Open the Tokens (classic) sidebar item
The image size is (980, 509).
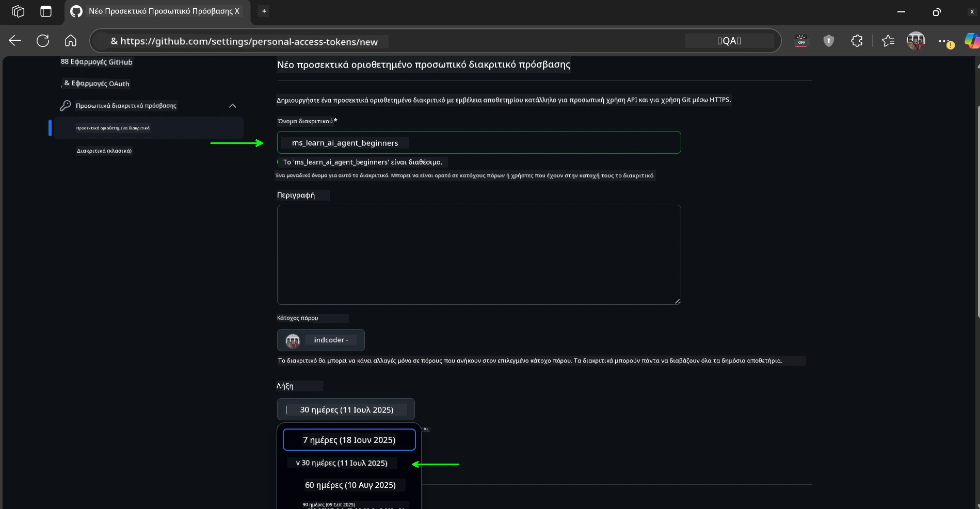(104, 151)
